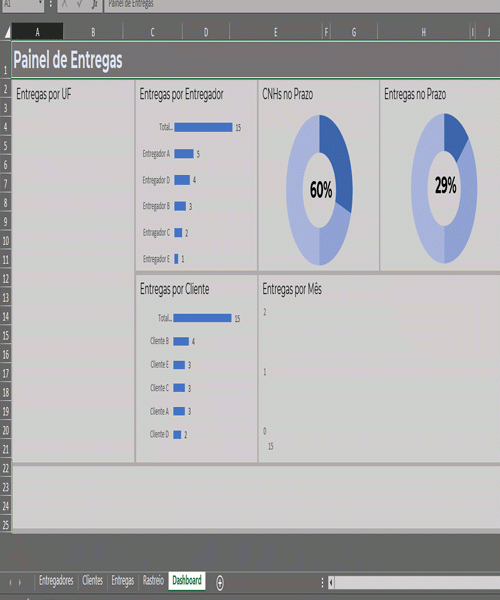Click the Entregador E bar label
Image resolution: width=500 pixels, height=600 pixels.
156,259
